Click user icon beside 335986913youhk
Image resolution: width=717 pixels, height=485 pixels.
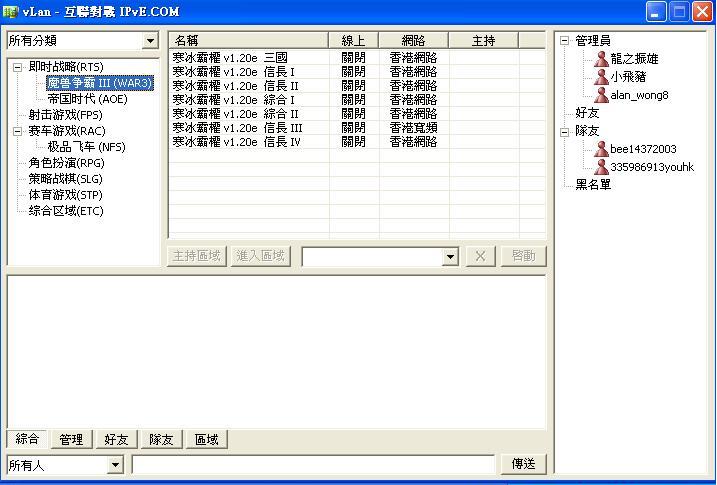tap(601, 167)
